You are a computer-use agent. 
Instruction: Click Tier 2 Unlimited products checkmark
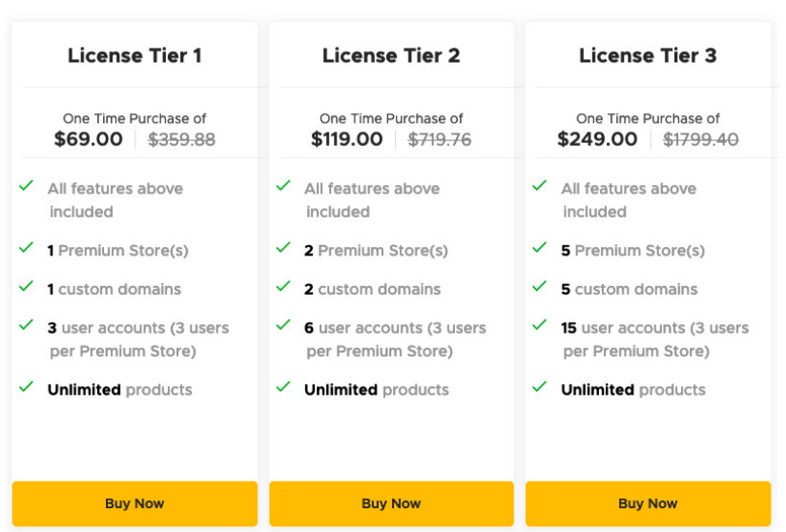coord(283,387)
